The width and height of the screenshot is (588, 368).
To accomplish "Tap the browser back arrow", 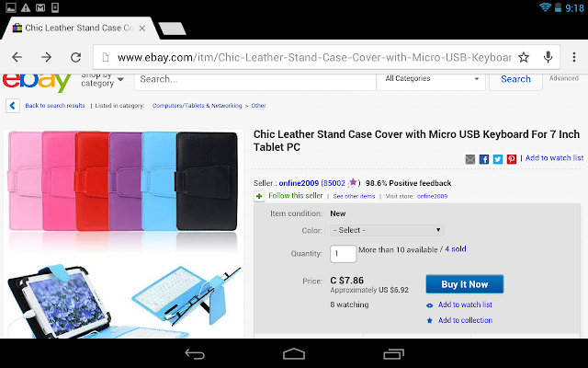I will point(17,57).
